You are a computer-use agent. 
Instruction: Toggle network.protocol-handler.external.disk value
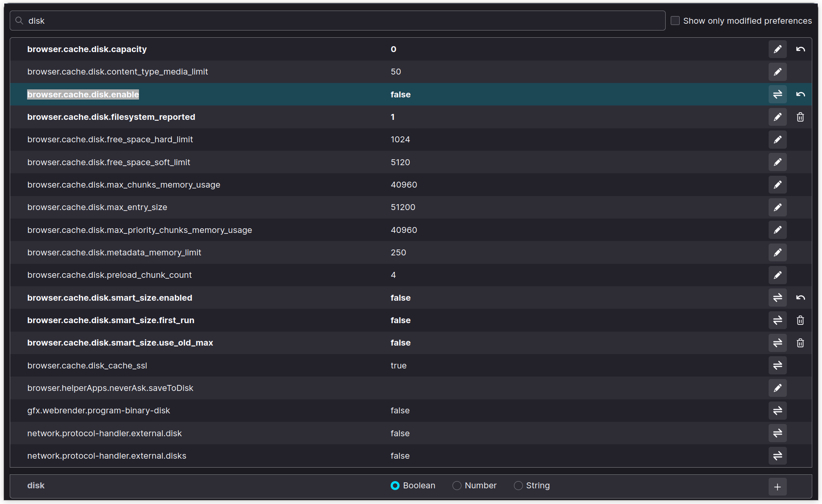[x=778, y=433]
